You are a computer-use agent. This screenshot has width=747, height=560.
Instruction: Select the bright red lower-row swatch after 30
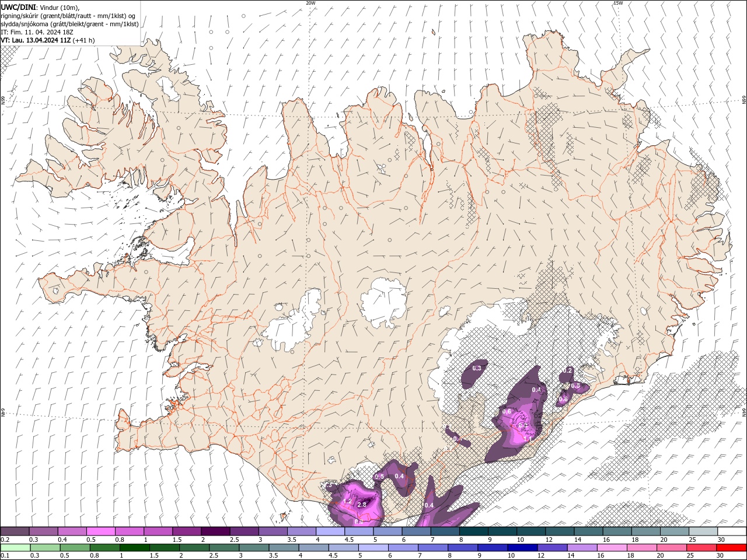pyautogui.click(x=732, y=548)
